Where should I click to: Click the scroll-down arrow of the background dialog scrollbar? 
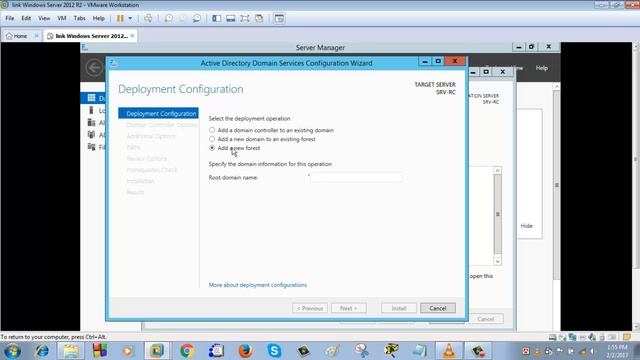[498, 261]
